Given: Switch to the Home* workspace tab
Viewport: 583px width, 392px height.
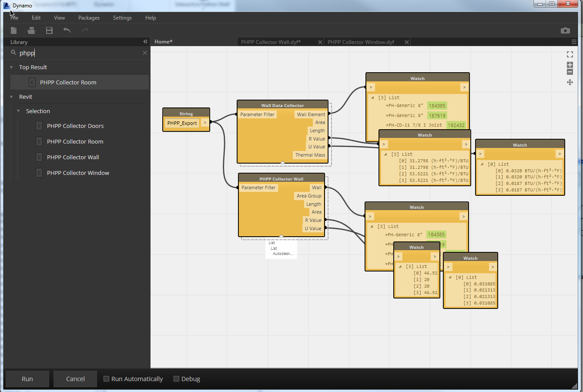Looking at the screenshot, I should pos(164,42).
